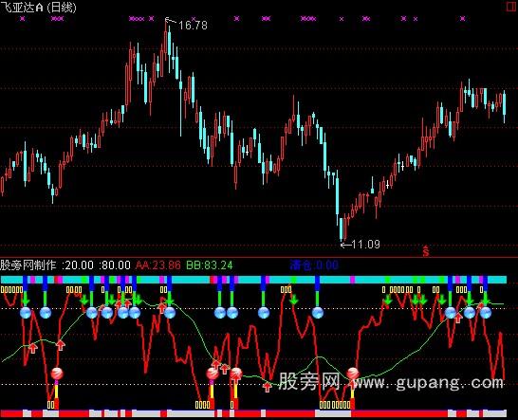The width and height of the screenshot is (518, 420).
Task: Click the 16.78 high price label
Action: point(193,25)
